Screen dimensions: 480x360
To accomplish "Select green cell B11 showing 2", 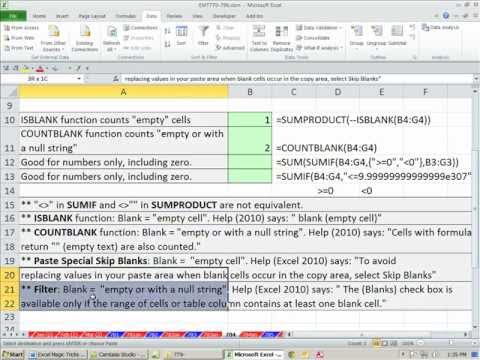I will pos(250,140).
